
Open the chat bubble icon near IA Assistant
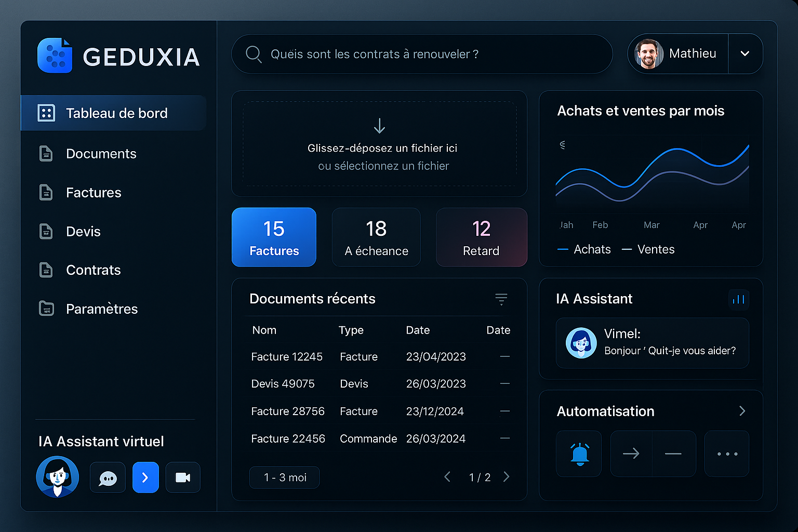click(x=108, y=477)
